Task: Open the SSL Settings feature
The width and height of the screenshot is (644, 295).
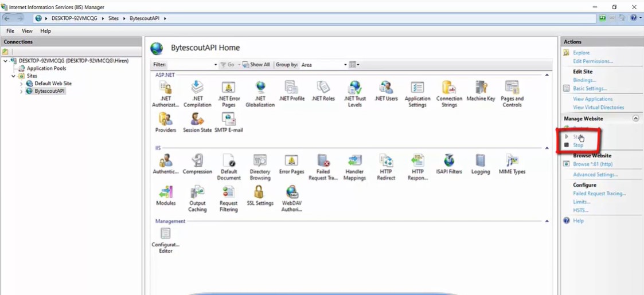Action: pyautogui.click(x=260, y=196)
